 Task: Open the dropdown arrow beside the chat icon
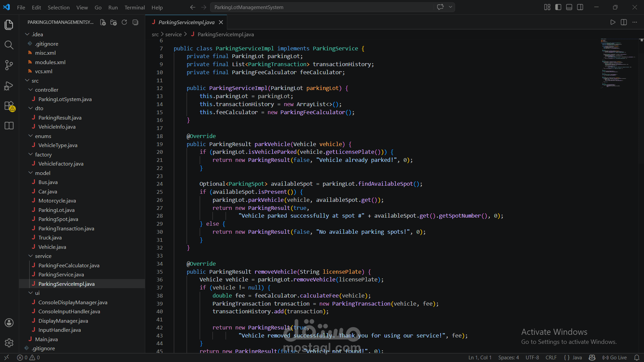450,7
